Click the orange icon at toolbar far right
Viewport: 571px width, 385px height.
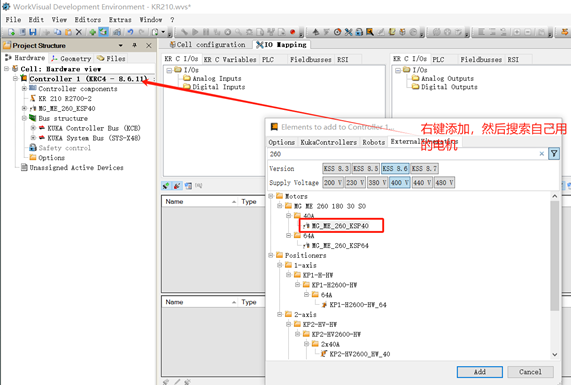(x=565, y=32)
